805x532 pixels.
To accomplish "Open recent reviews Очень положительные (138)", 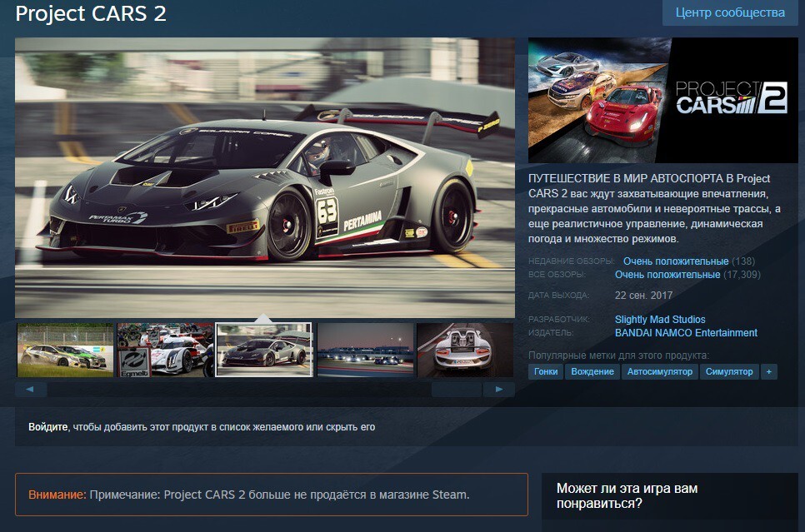I will click(688, 261).
